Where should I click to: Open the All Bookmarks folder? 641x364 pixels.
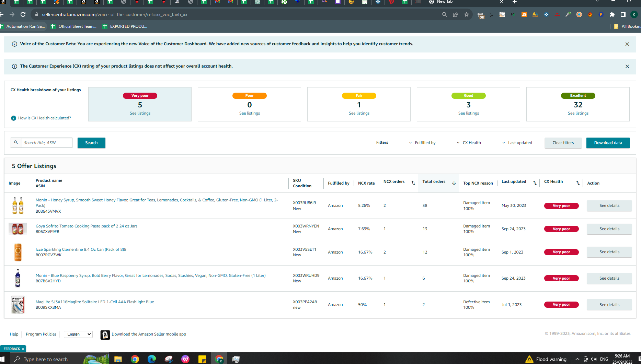627,26
